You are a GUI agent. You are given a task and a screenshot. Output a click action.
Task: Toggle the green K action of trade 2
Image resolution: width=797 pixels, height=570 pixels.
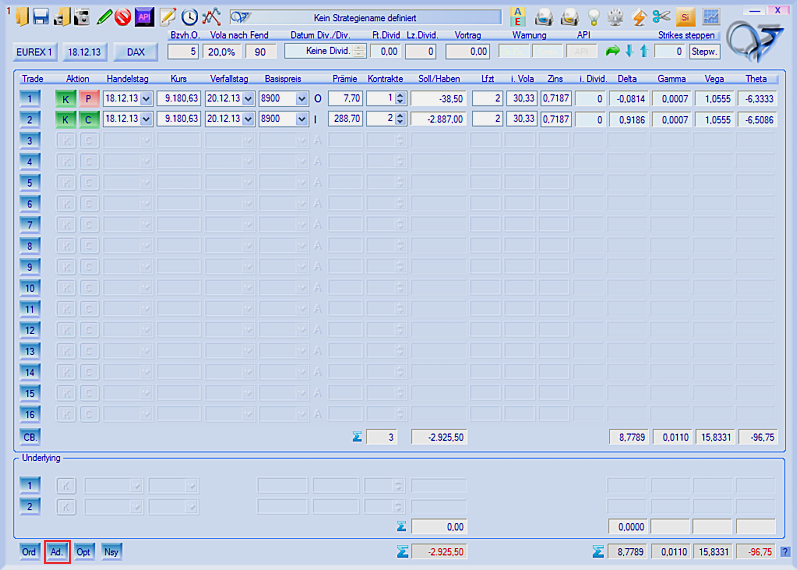click(66, 119)
